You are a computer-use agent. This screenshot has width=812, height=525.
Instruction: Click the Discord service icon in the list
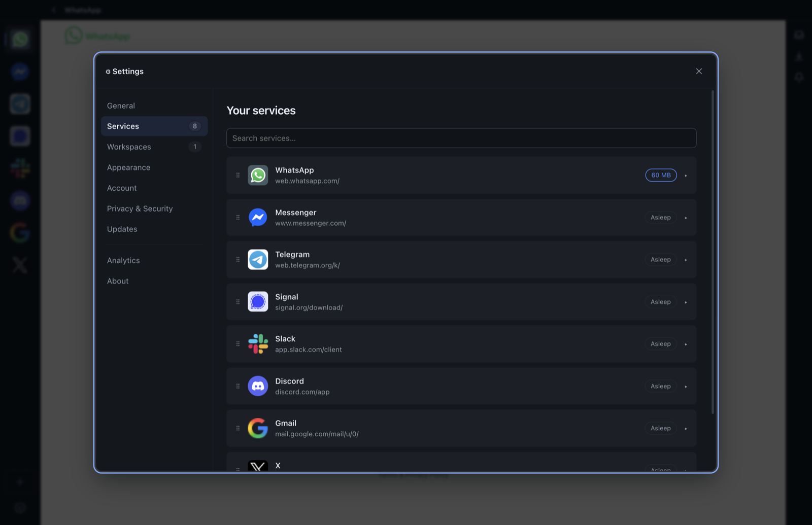click(x=258, y=386)
